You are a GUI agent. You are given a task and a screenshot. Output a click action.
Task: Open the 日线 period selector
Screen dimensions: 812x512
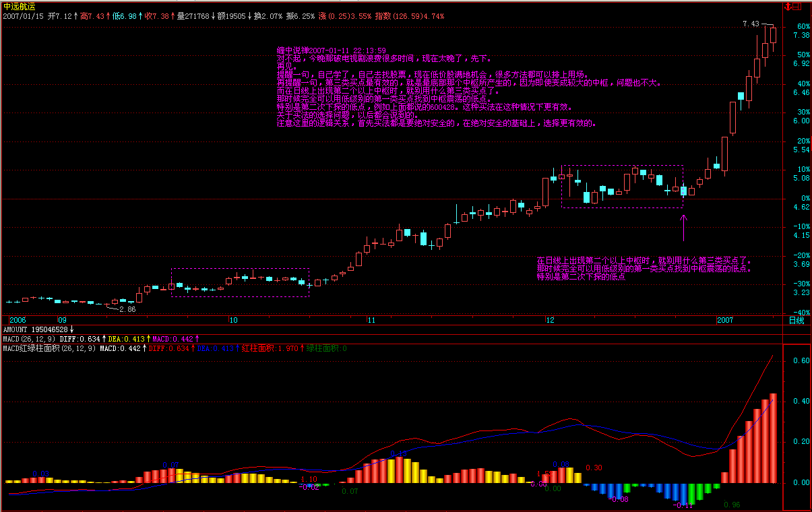click(796, 320)
